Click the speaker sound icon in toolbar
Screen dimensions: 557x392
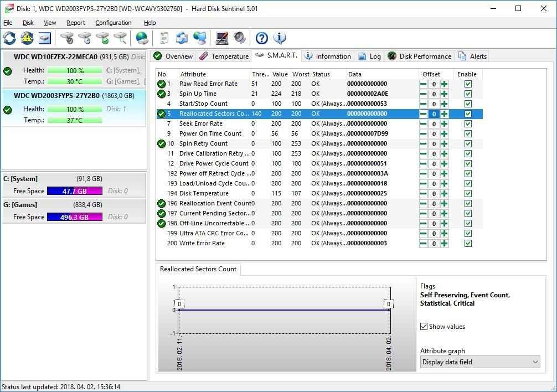point(239,38)
